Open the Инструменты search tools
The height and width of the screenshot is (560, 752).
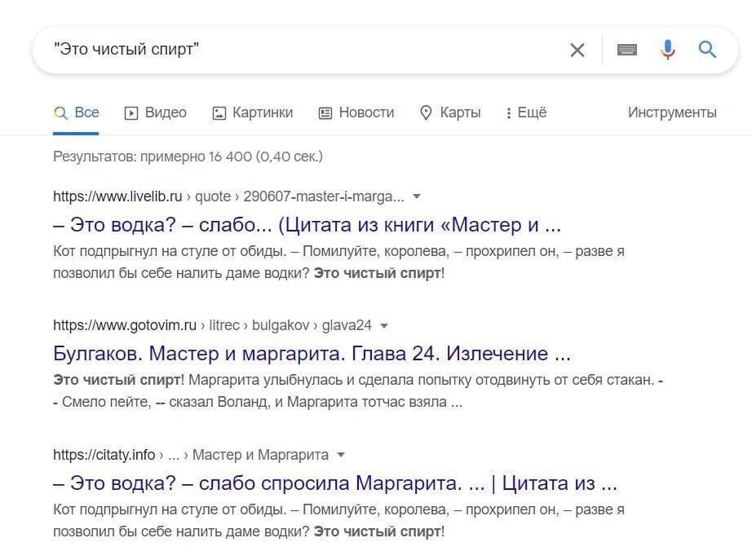click(x=672, y=112)
